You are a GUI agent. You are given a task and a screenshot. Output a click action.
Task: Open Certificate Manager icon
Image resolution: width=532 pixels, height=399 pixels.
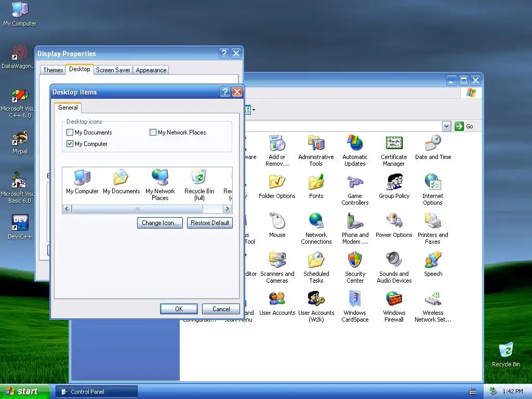click(x=394, y=151)
